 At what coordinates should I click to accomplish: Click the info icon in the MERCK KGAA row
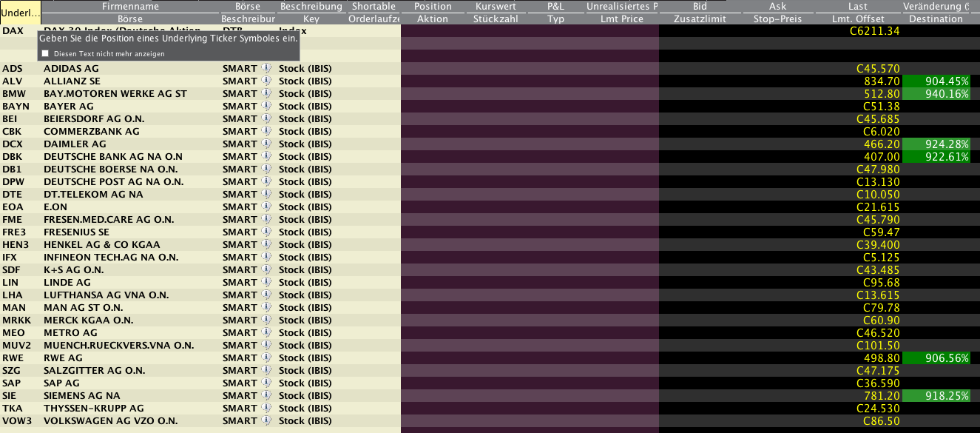pyautogui.click(x=266, y=320)
